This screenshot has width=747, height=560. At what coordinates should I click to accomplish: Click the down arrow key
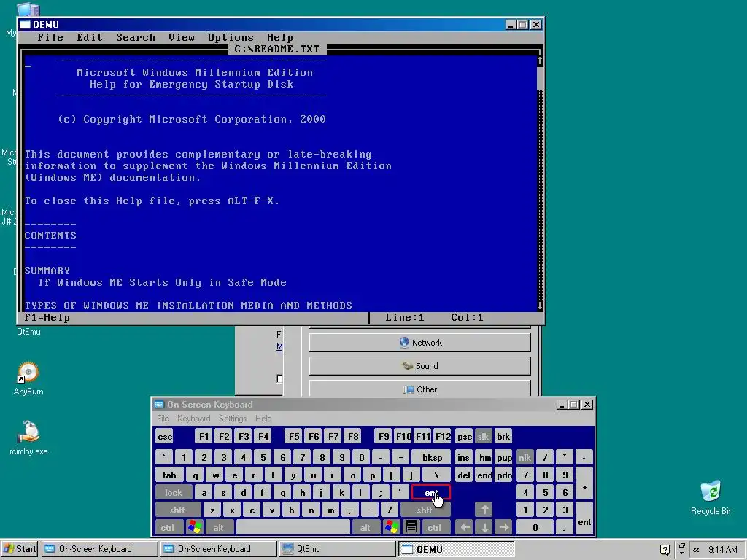point(484,528)
